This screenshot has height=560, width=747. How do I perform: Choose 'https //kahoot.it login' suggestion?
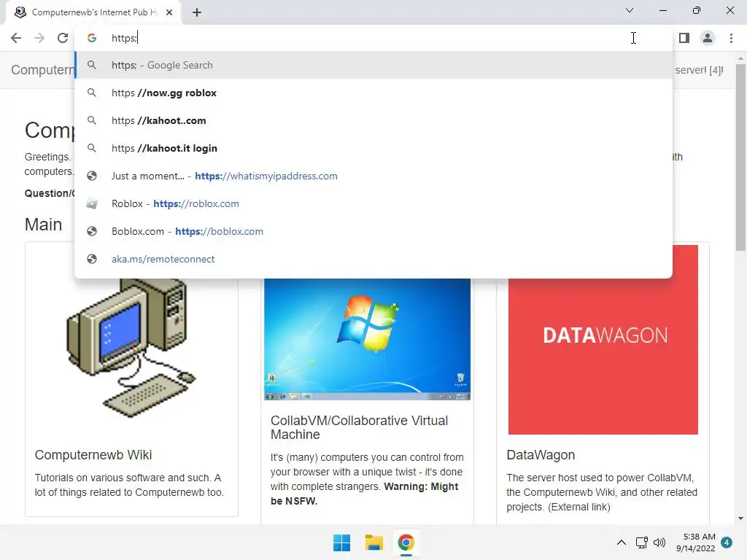[x=373, y=148]
